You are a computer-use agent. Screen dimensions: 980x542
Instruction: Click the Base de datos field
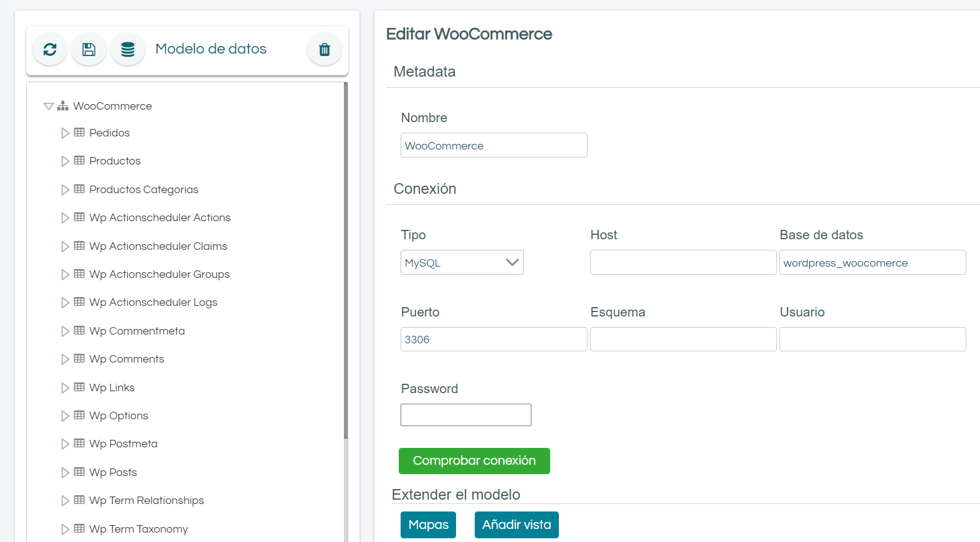pyautogui.click(x=873, y=262)
